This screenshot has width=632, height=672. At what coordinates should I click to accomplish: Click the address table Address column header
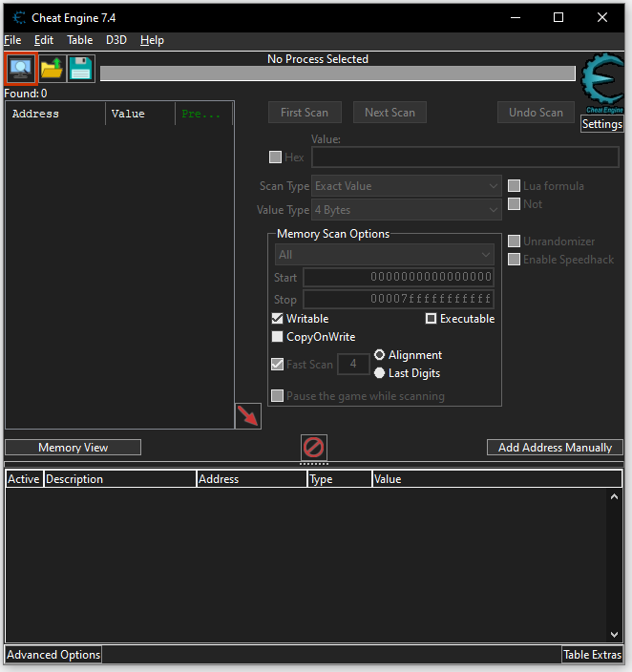tap(251, 479)
